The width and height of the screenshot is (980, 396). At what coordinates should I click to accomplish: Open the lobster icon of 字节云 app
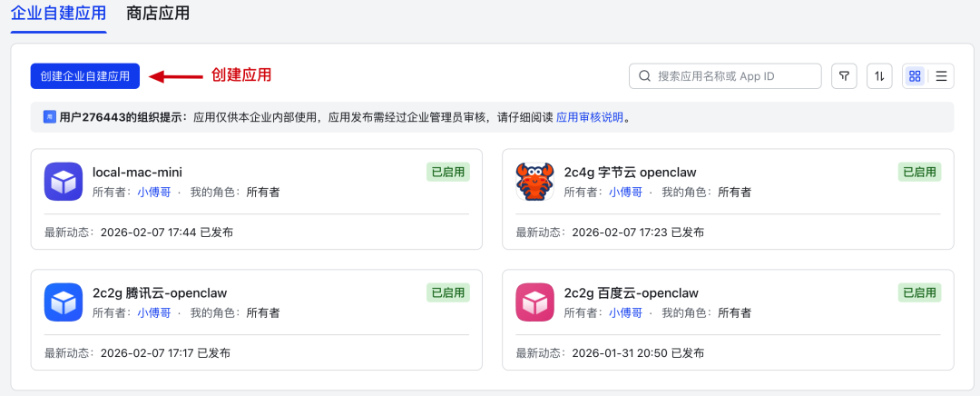tap(535, 182)
